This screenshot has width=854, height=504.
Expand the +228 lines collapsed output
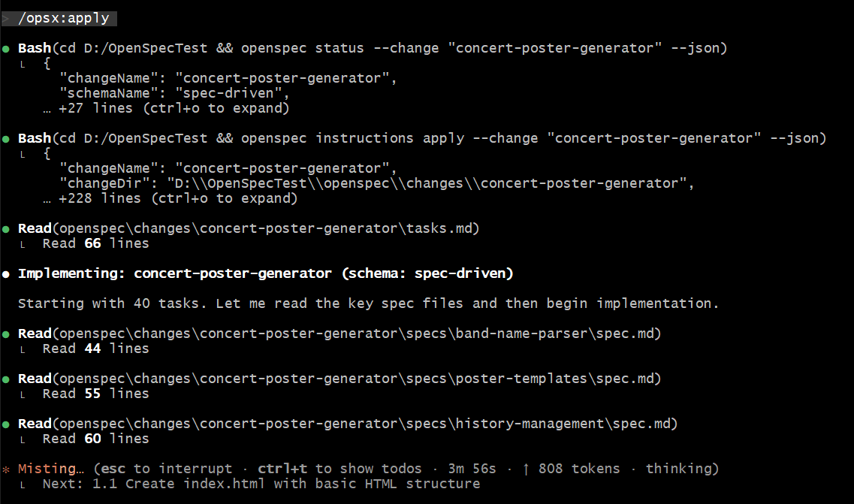170,199
